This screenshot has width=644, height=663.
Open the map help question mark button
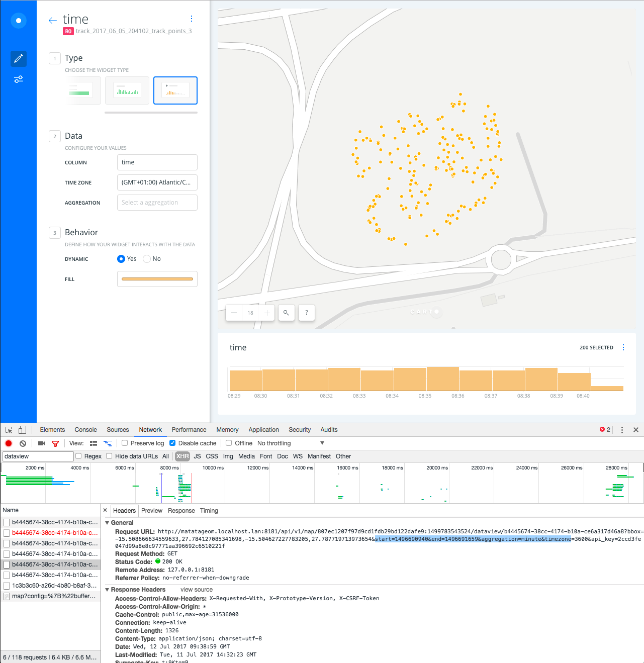pos(306,313)
